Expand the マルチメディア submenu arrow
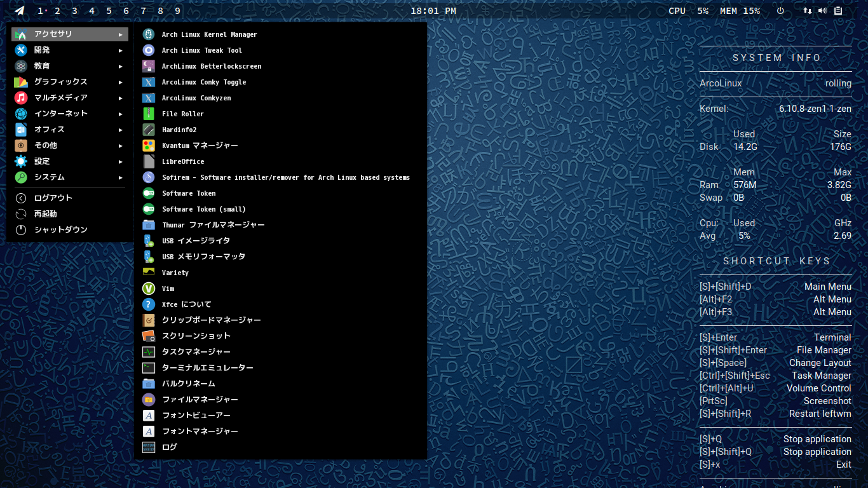 coord(120,98)
